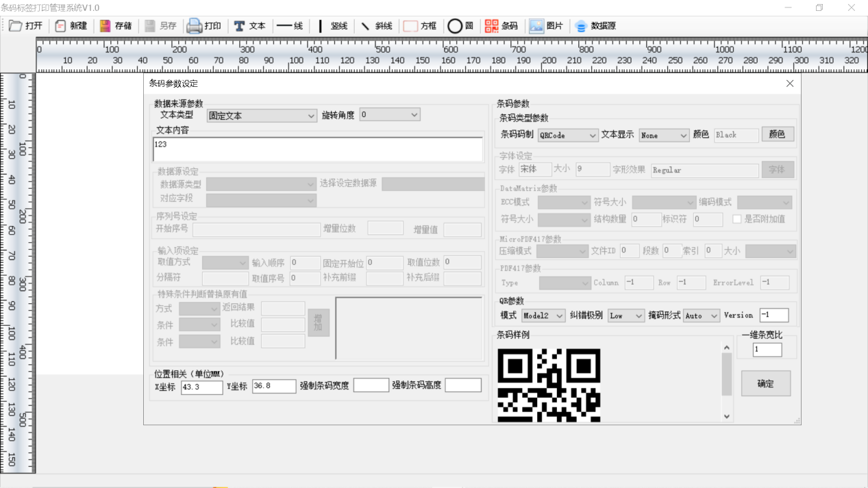Click the 打开 (Open) toolbar icon
Screen dimensions: 868x488
point(25,26)
